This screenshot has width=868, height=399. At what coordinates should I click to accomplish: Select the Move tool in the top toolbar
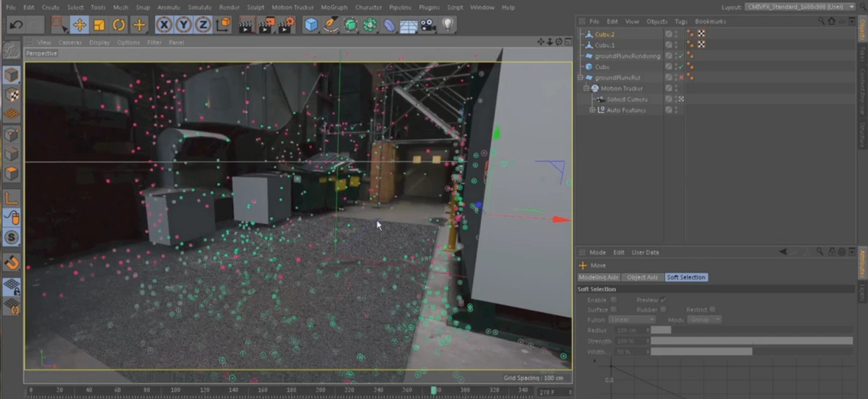tap(79, 25)
